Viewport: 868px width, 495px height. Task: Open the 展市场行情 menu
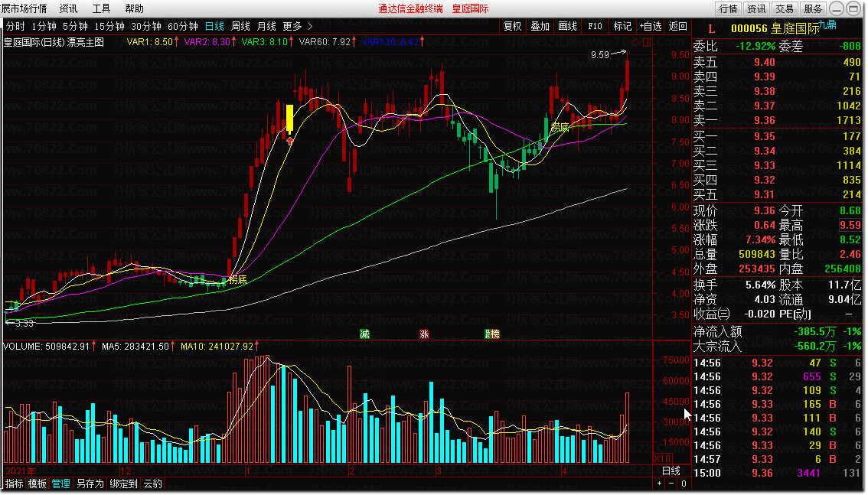[24, 8]
